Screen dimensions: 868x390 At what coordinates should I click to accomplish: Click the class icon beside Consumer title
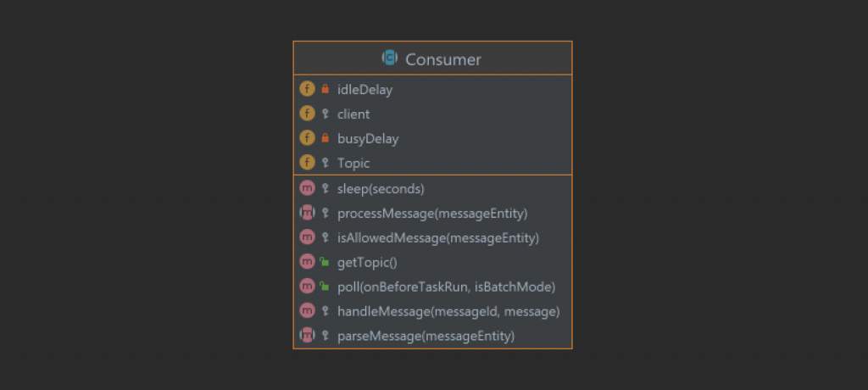390,58
